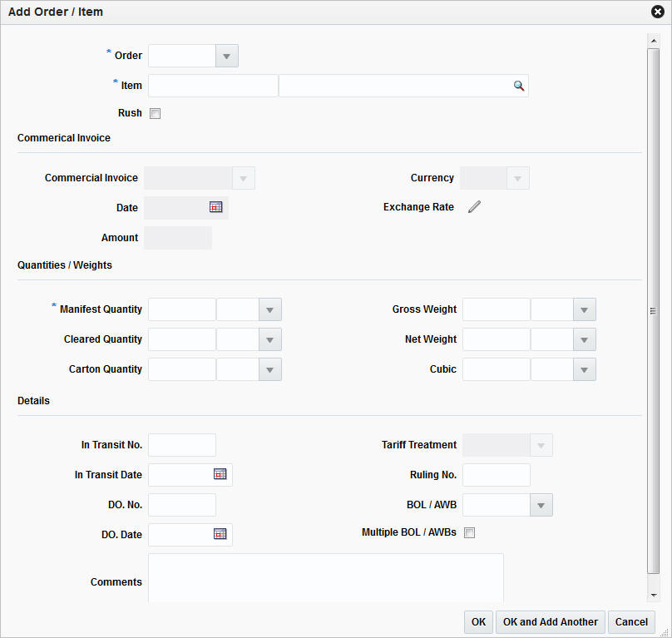
Task: Expand the Cubic unit dropdown
Action: pyautogui.click(x=584, y=368)
